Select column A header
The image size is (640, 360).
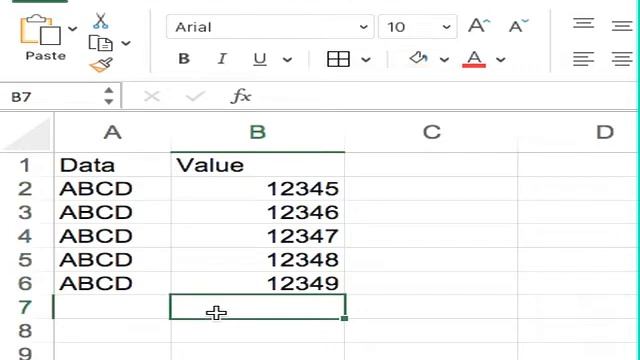112,132
